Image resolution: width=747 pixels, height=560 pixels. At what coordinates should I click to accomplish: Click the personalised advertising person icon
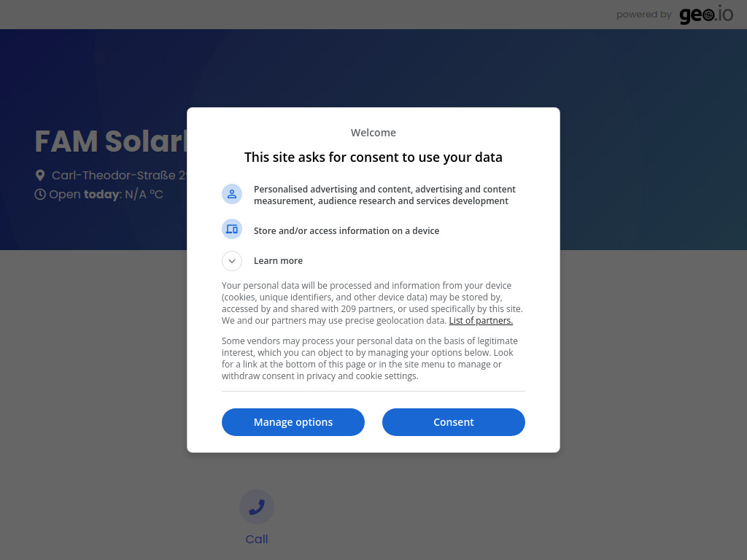(x=232, y=194)
